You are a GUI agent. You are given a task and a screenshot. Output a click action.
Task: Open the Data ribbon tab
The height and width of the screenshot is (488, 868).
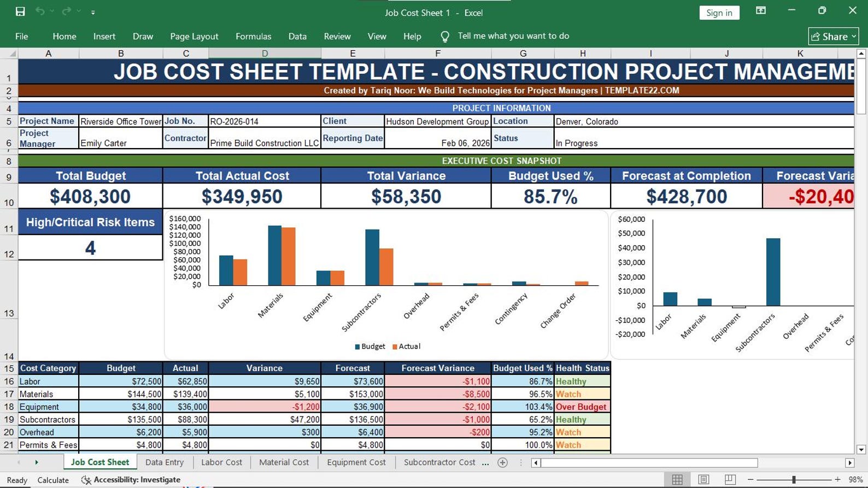coord(297,36)
